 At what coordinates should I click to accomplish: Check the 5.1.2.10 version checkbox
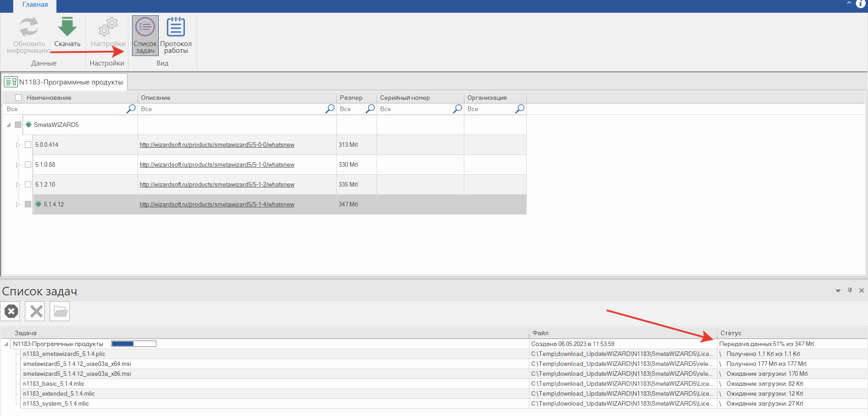pyautogui.click(x=28, y=184)
